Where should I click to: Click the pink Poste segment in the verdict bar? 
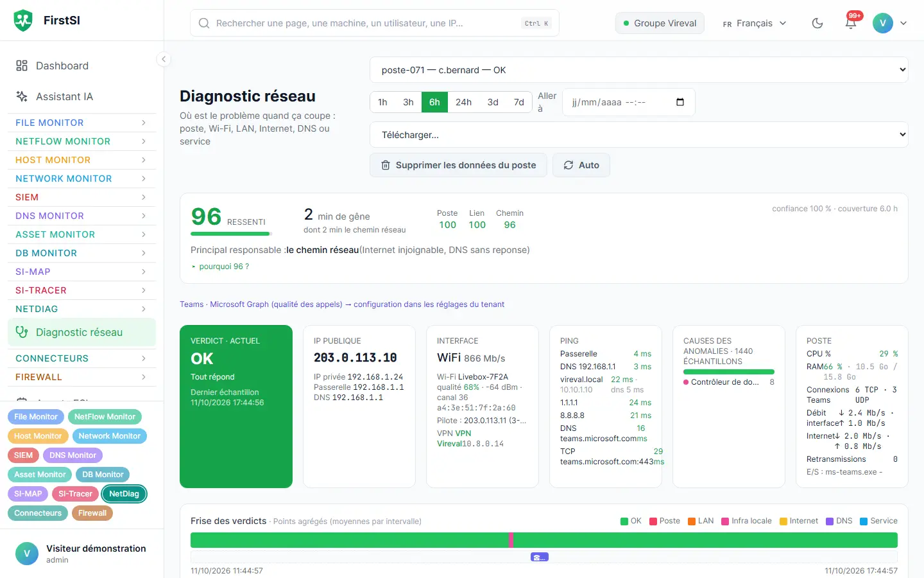tap(511, 540)
